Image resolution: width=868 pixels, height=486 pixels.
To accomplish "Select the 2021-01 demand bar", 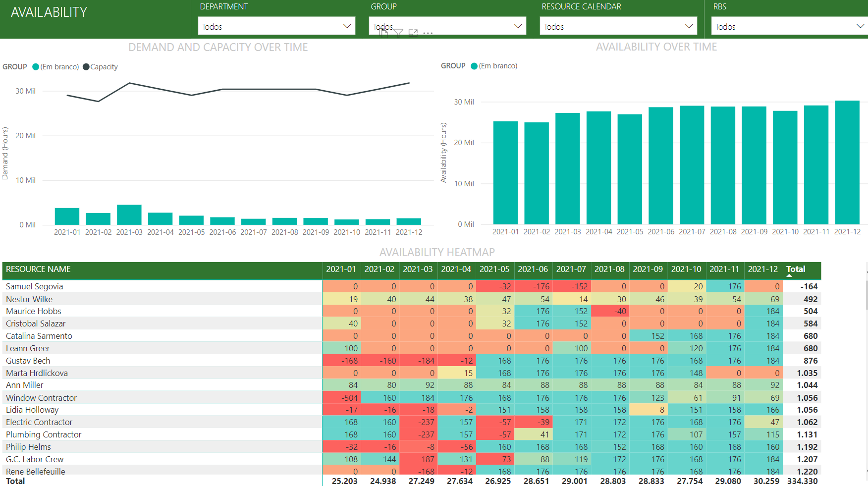I will pos(67,216).
